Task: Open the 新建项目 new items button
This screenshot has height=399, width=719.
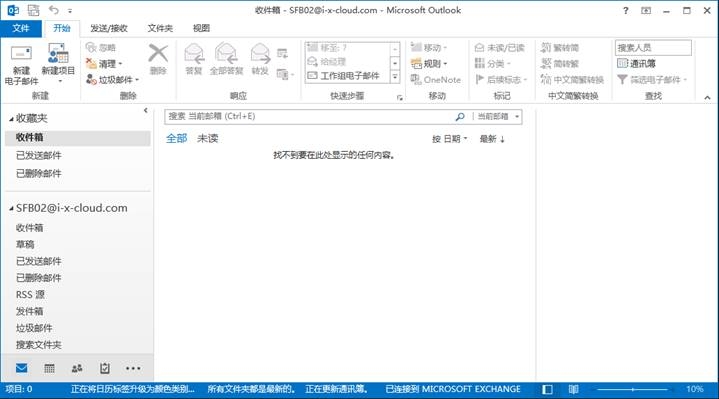Action: 58,63
